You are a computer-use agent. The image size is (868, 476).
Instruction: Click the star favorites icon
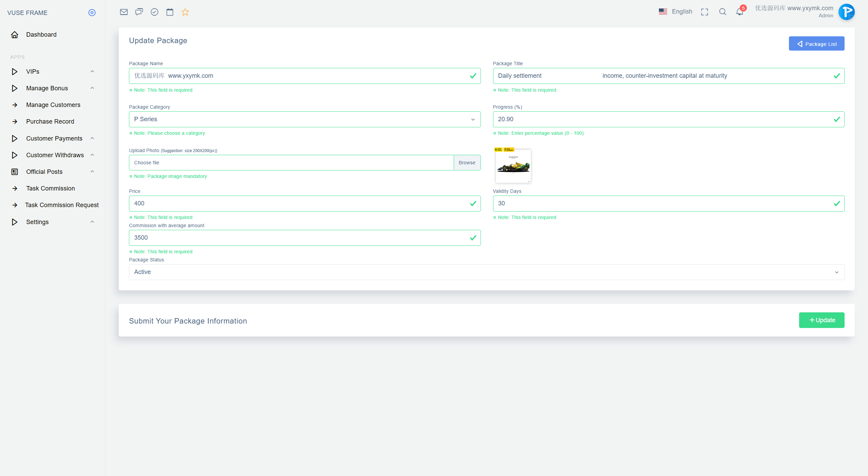pyautogui.click(x=185, y=12)
